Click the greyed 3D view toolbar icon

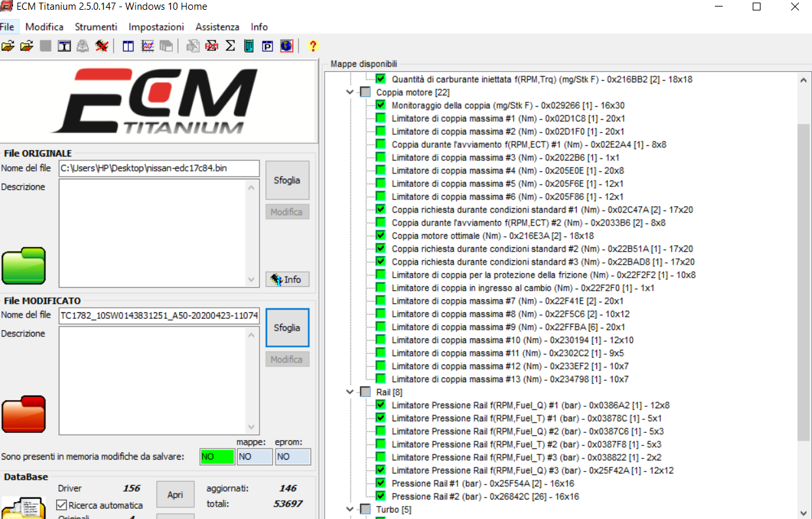coord(166,46)
